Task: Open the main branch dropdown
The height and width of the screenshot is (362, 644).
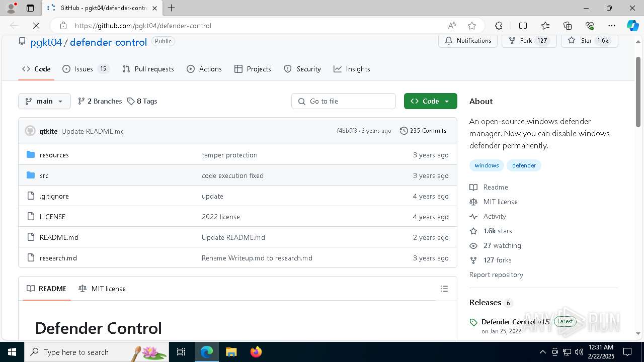Action: coord(44,101)
